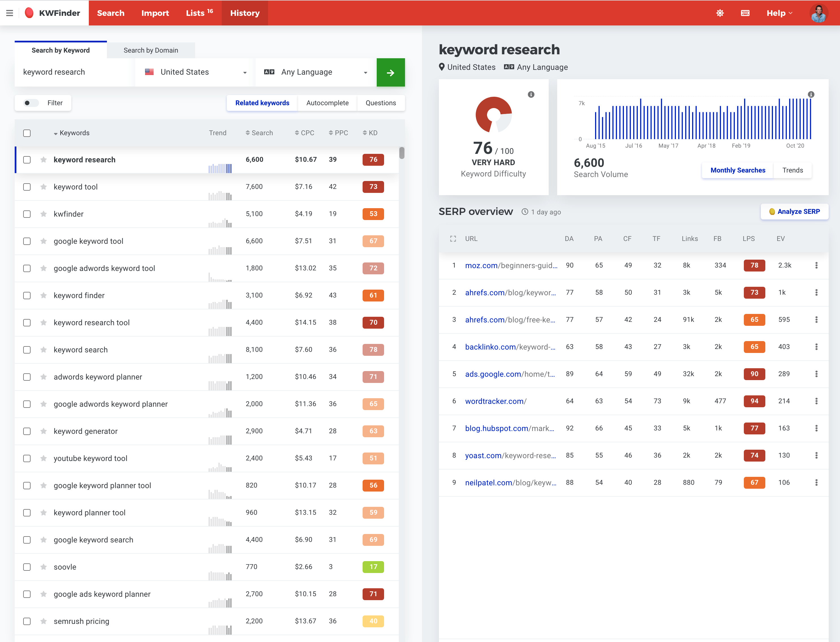Open the Any Language dropdown

(x=316, y=72)
